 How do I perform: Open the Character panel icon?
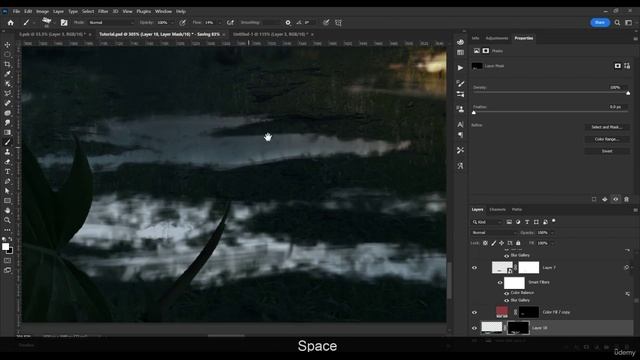point(460,124)
